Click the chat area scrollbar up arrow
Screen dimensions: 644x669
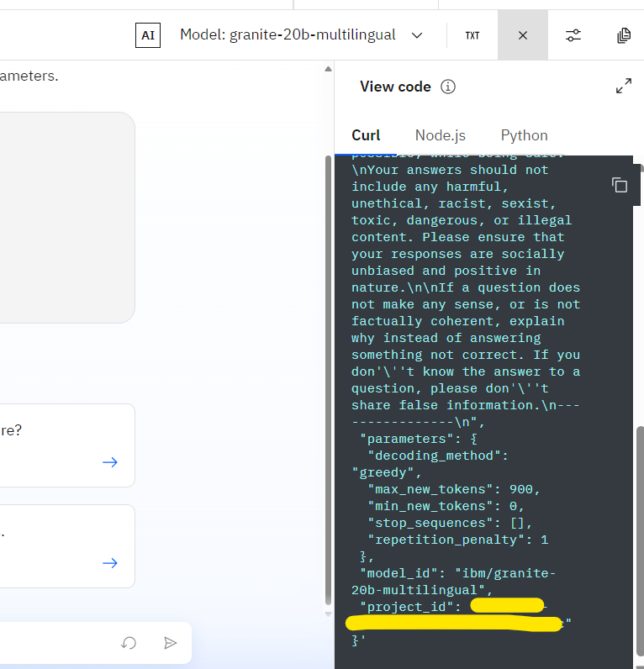[328, 69]
